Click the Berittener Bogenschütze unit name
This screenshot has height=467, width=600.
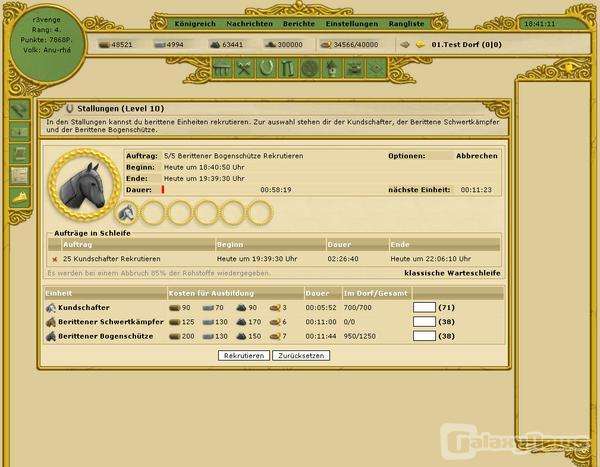tap(106, 336)
